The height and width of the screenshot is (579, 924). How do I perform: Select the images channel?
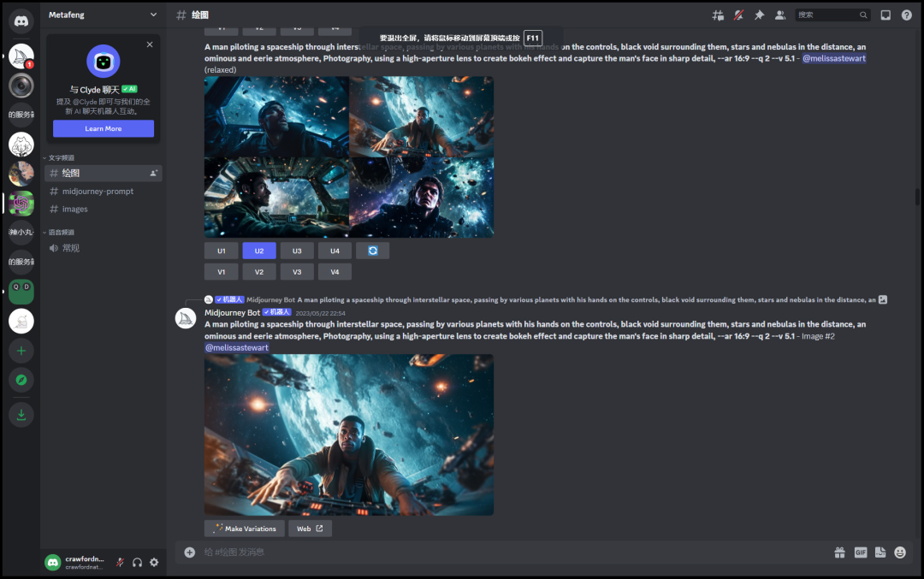click(x=104, y=209)
